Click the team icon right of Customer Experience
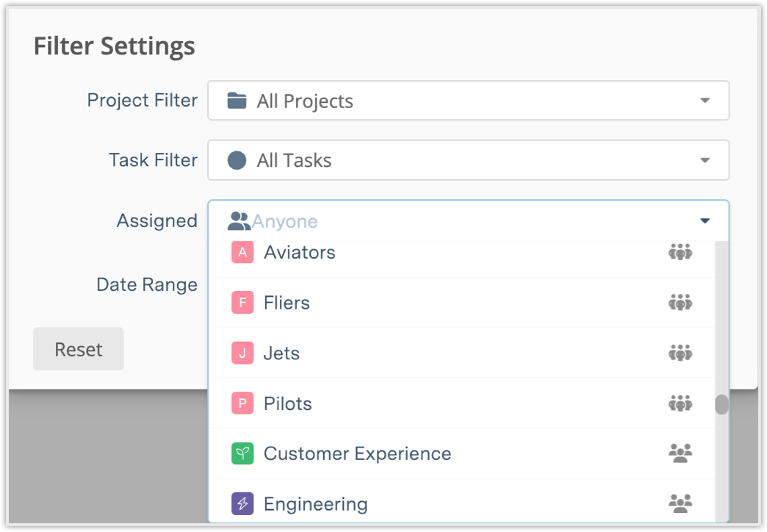Image resolution: width=767 pixels, height=532 pixels. pyautogui.click(x=680, y=453)
